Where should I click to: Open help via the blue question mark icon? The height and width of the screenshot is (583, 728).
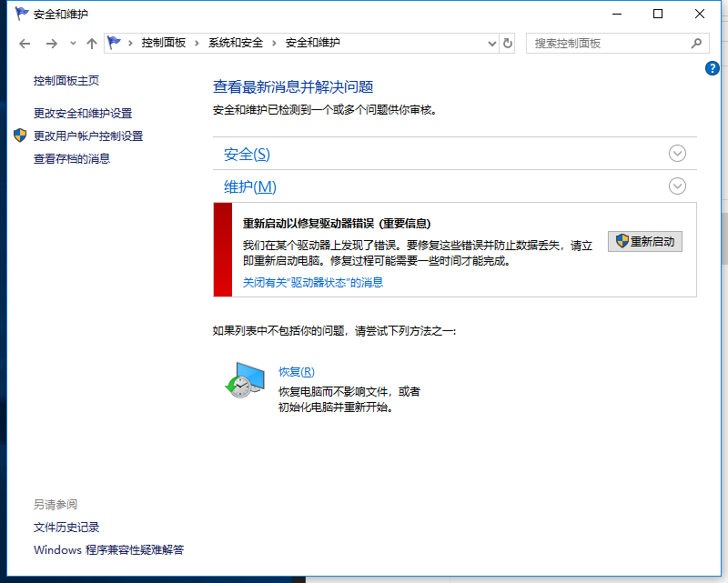point(713,67)
